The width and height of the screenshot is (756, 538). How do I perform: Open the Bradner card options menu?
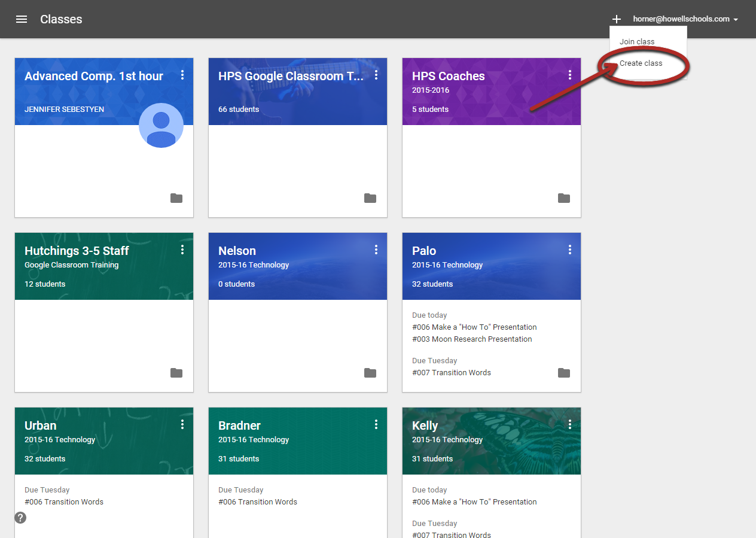point(376,424)
